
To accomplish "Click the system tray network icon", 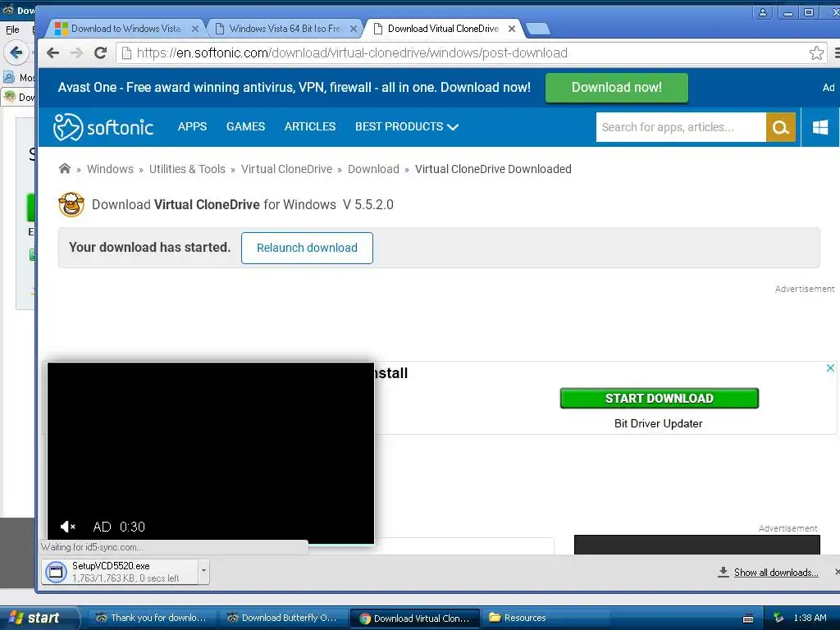I will [778, 618].
